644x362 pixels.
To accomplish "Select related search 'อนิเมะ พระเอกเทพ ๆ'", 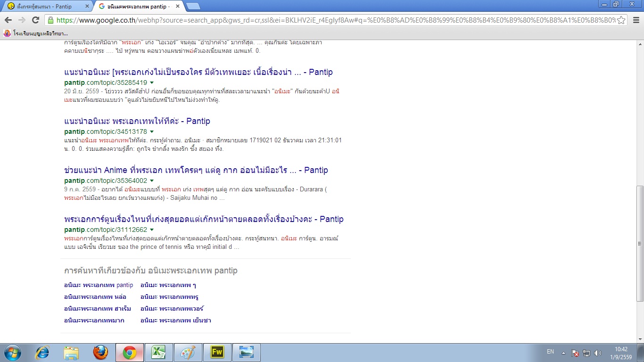I will coord(168,285).
